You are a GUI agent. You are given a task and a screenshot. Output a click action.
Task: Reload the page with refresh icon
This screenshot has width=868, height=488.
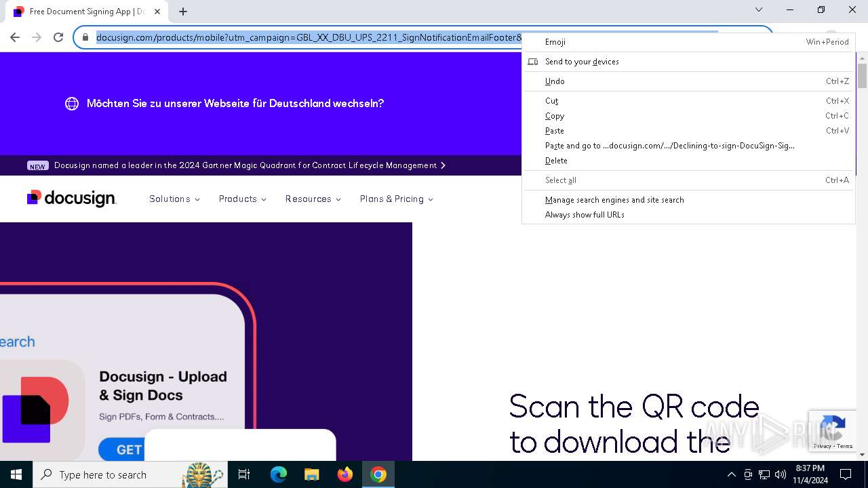click(58, 37)
